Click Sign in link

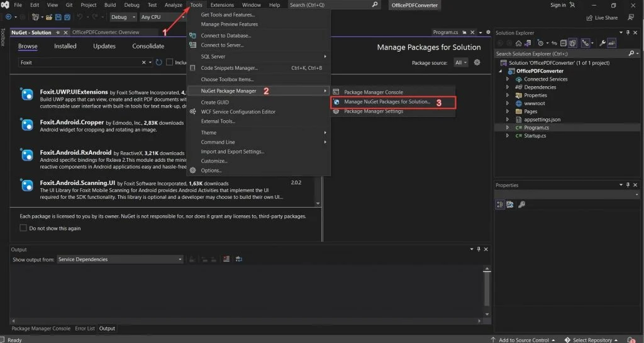[x=558, y=5]
